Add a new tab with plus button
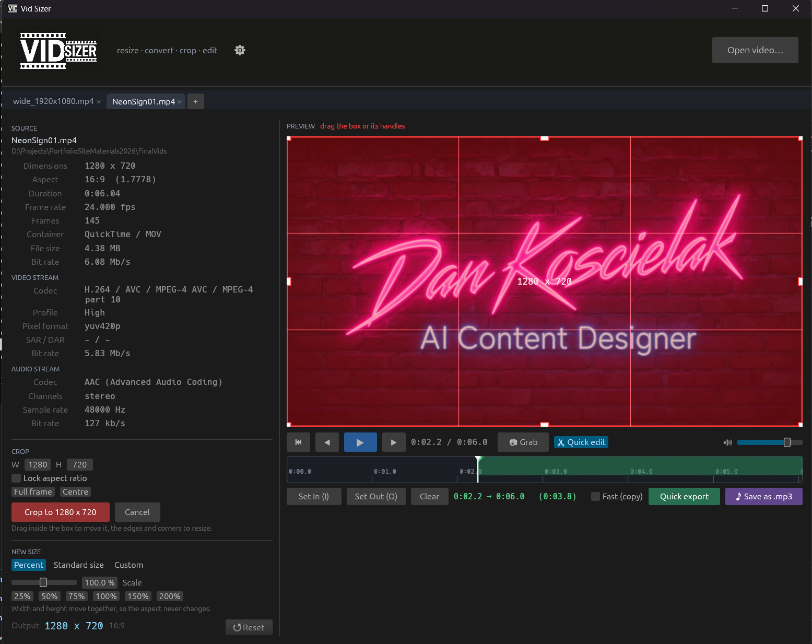Screen dimensions: 812x644 [x=195, y=101]
